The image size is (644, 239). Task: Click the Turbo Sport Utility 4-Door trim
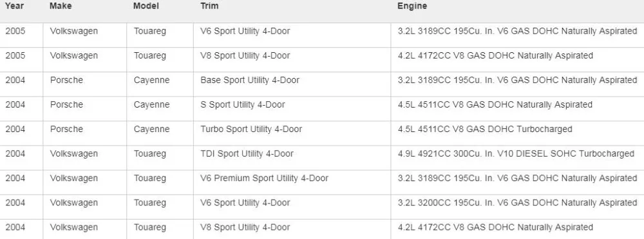coord(251,129)
